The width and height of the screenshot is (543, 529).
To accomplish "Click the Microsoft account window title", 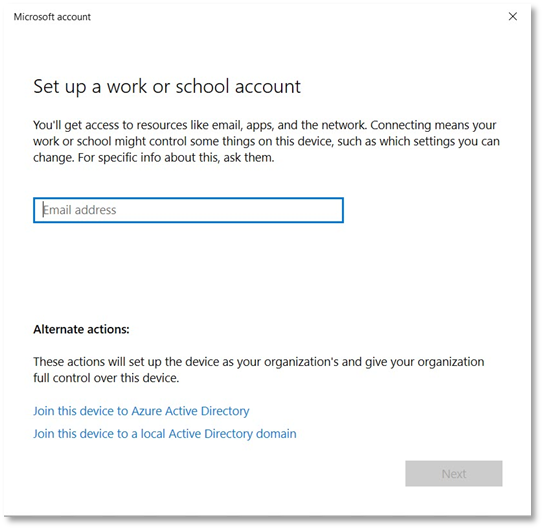I will [52, 17].
